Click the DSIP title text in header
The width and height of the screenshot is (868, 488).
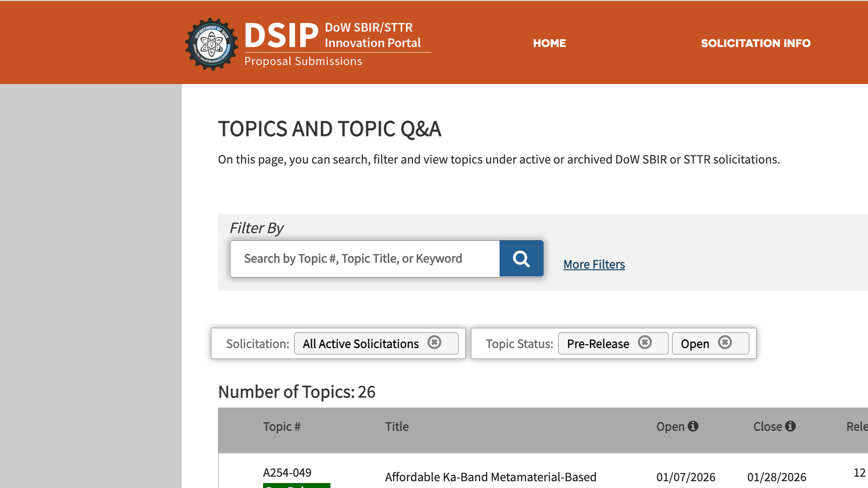[x=282, y=35]
